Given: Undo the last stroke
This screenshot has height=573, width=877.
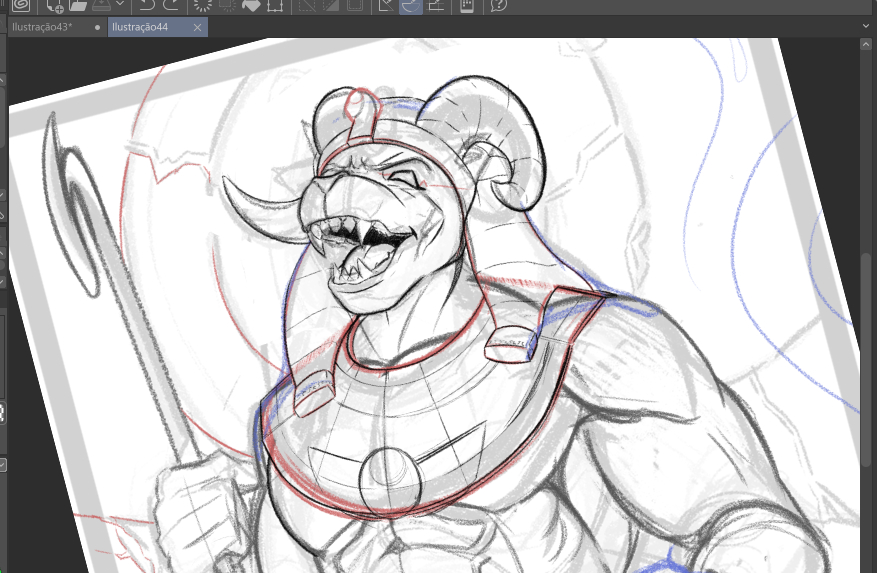Looking at the screenshot, I should click(x=147, y=5).
